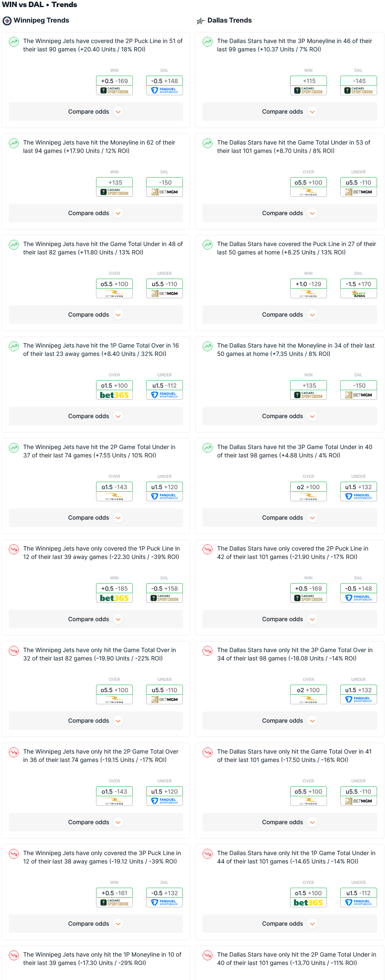385x980 pixels.
Task: Click the Winnipeg Jets logo icon
Action: point(7,20)
